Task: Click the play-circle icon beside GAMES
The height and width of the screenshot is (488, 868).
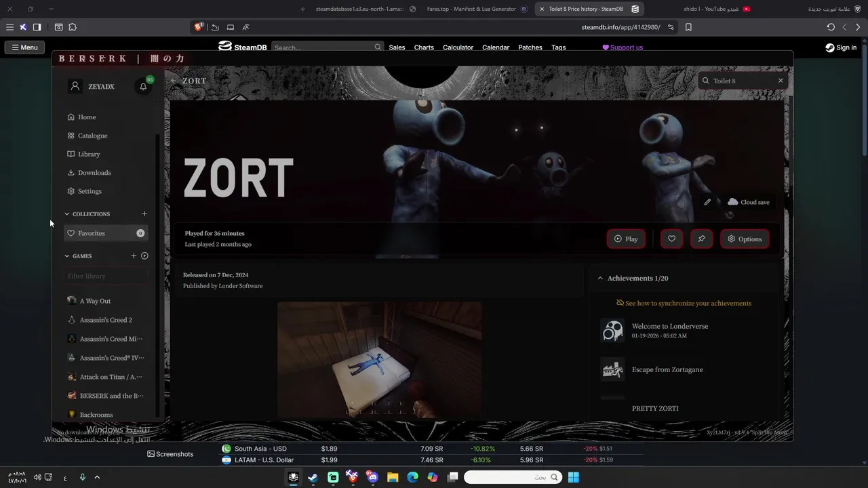Action: tap(144, 256)
